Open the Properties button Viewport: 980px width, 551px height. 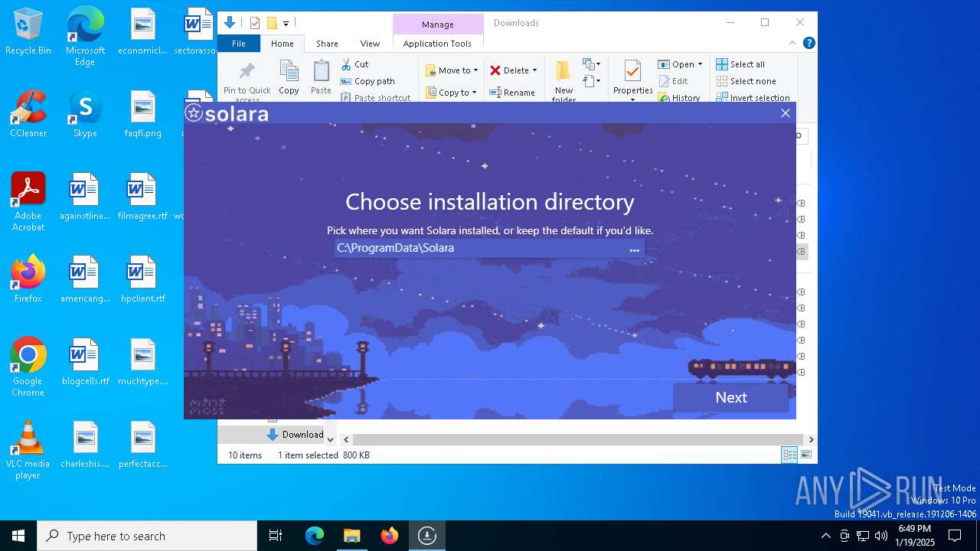(632, 81)
